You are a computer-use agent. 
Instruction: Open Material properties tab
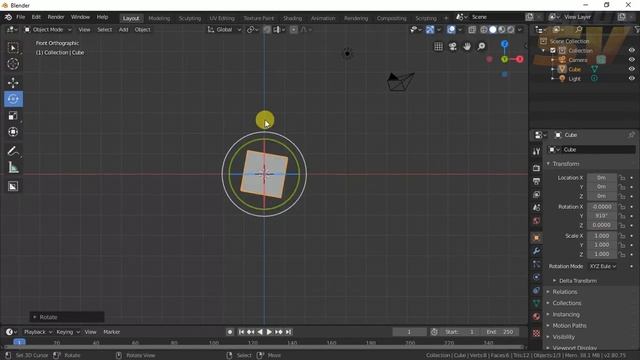click(536, 316)
